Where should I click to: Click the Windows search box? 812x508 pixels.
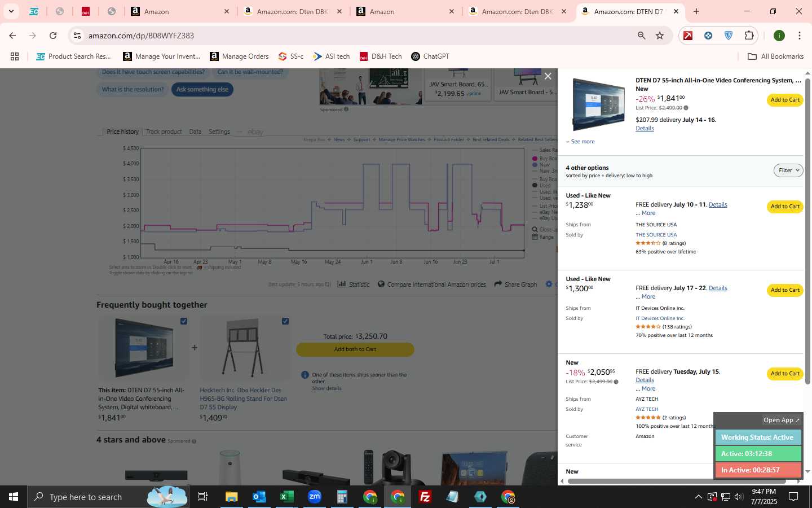pos(108,497)
